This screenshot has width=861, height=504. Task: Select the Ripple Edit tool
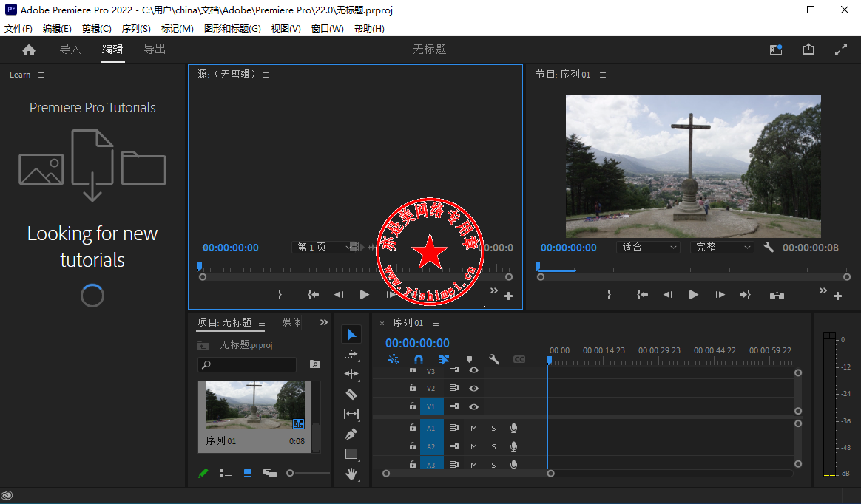[351, 374]
